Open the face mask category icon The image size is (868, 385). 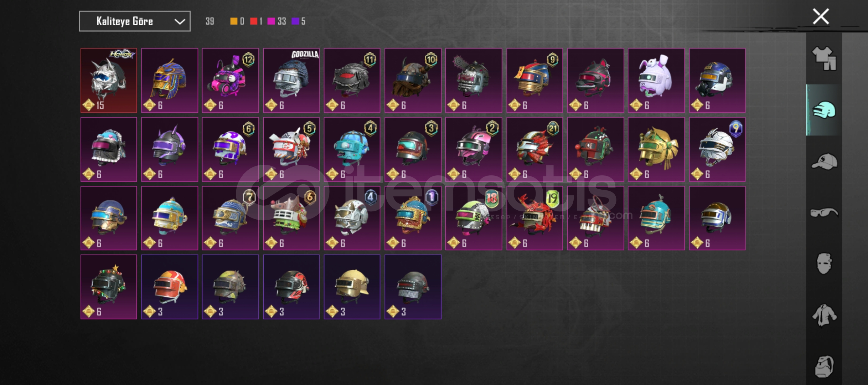tap(824, 264)
